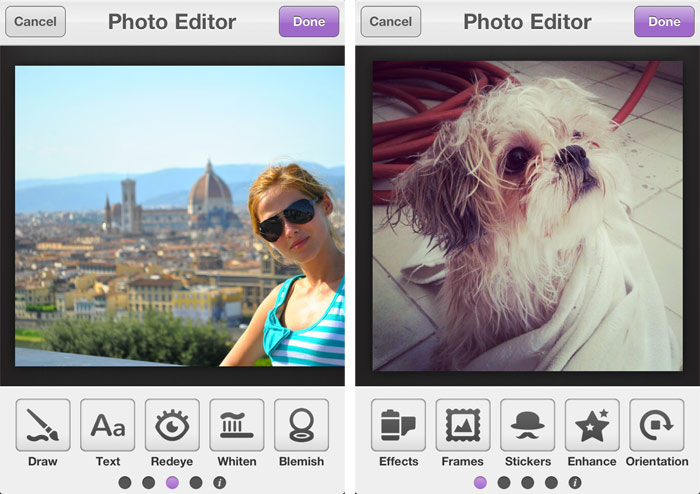Choose the Whiten toothbrush tool
The image size is (700, 494).
click(x=237, y=425)
